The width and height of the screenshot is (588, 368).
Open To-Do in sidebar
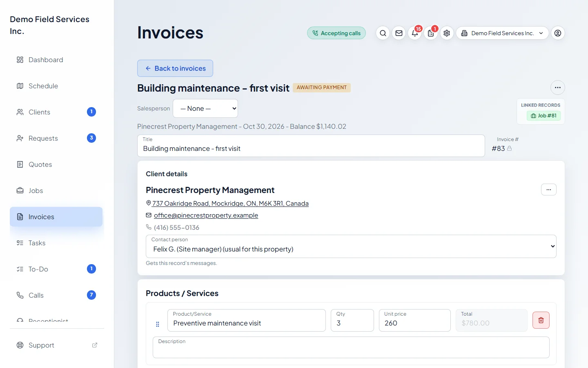(56, 269)
